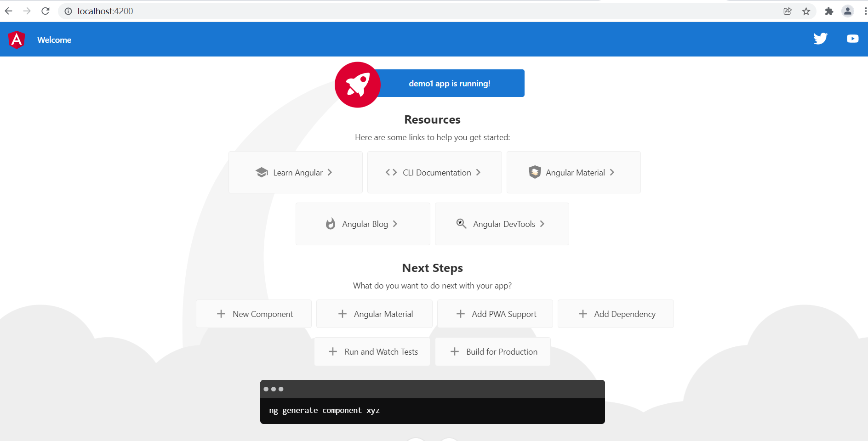
Task: Open the browser profile avatar
Action: click(848, 11)
